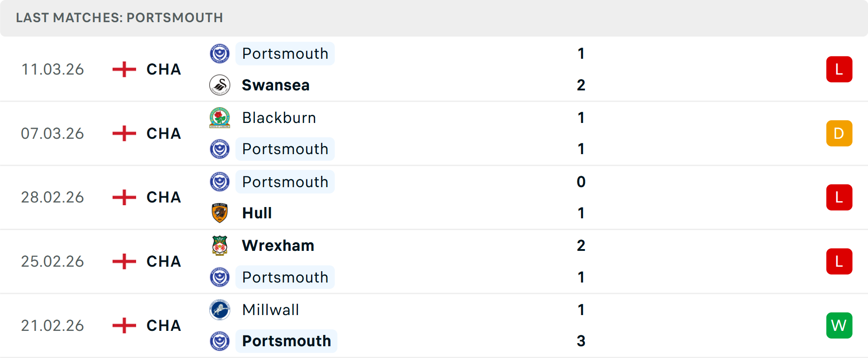Screen dimensions: 868x358
Task: Click the England flag for the 11.03.26 match
Action: point(123,69)
